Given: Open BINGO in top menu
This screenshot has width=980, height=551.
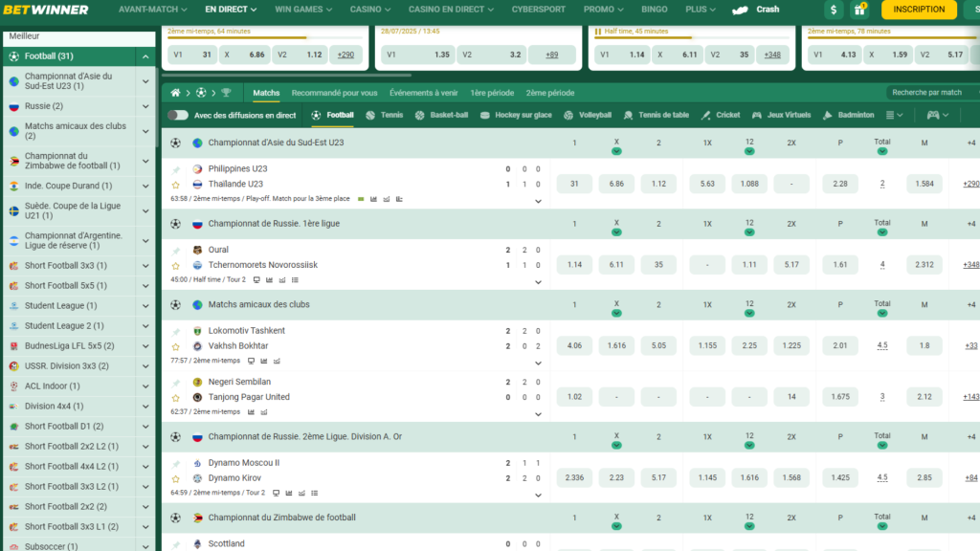Looking at the screenshot, I should (x=655, y=10).
